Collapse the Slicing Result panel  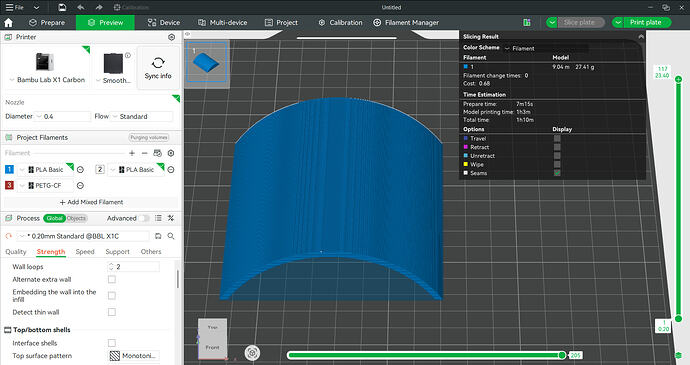641,37
